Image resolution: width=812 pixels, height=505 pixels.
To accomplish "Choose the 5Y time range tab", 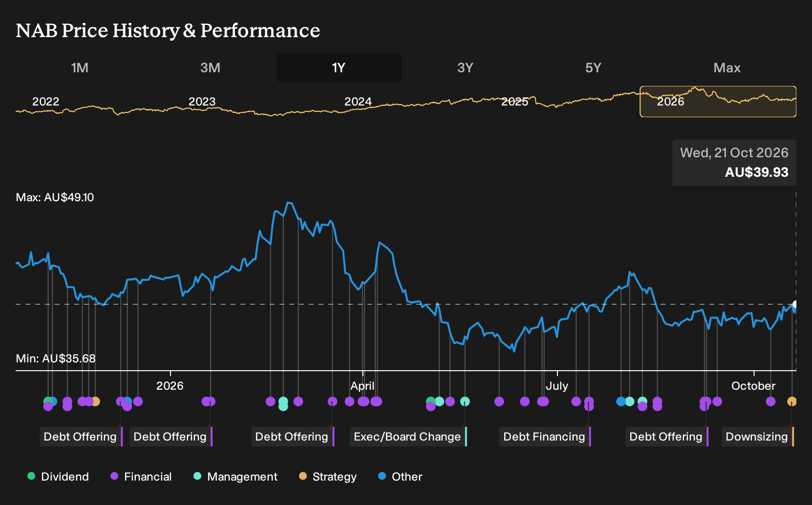I will pos(593,67).
